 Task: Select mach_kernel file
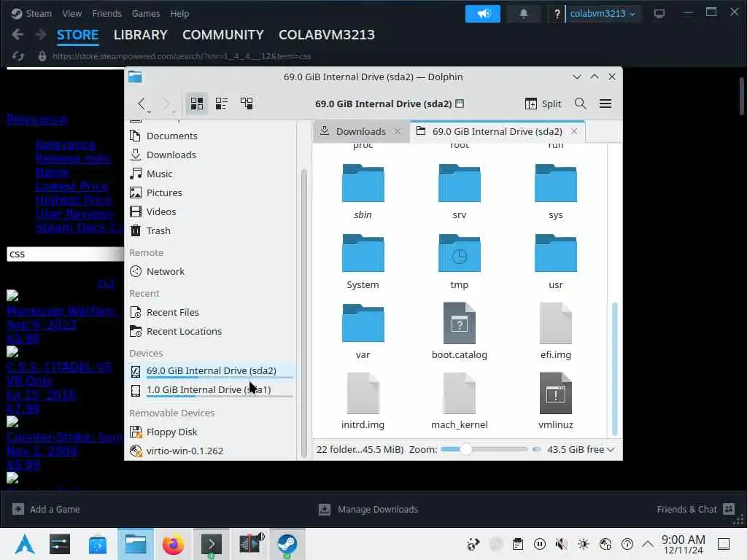460,402
